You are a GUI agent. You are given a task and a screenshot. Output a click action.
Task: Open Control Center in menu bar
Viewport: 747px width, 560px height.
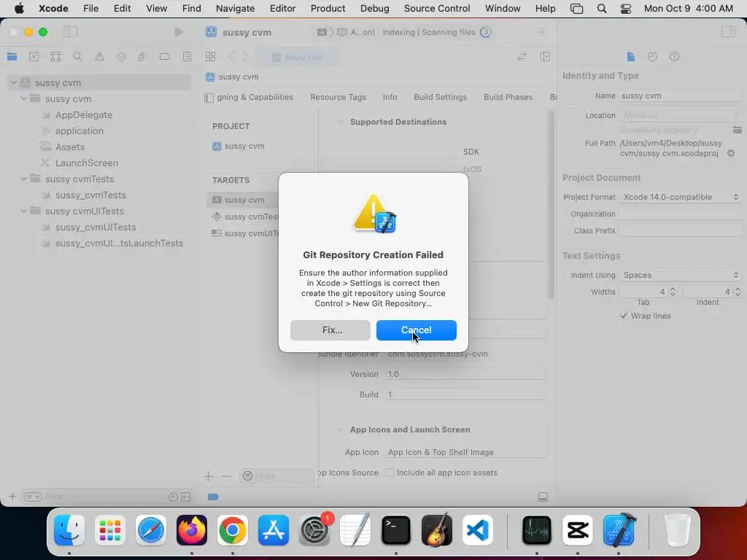point(625,8)
